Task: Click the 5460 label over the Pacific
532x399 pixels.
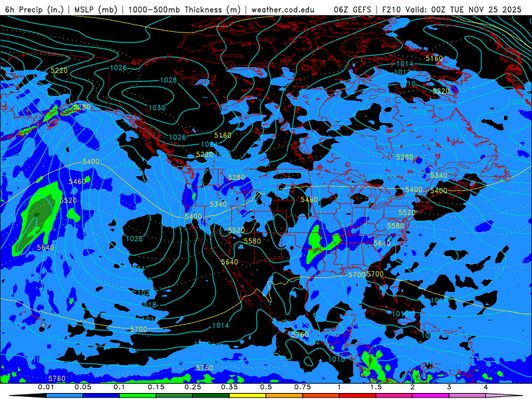Action: coord(77,182)
